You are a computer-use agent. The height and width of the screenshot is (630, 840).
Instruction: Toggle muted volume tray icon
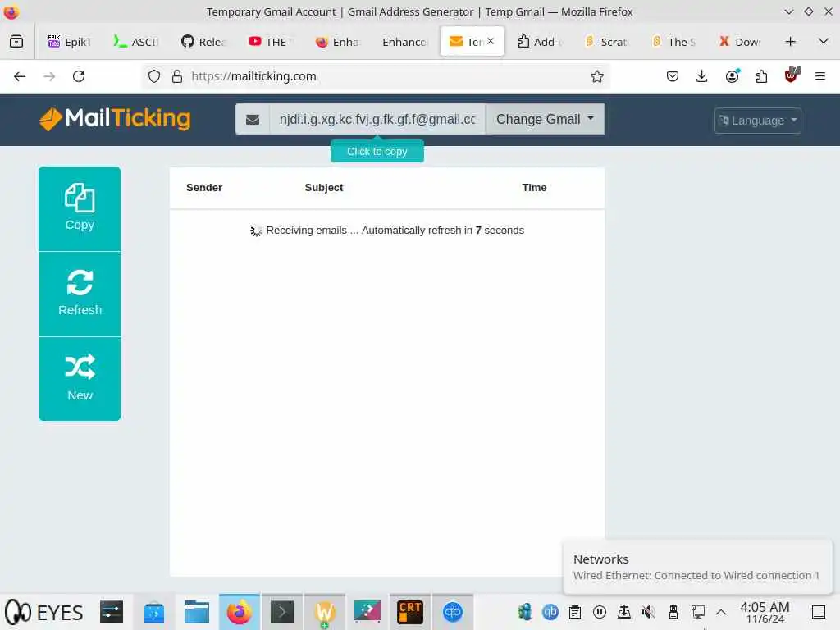[648, 612]
